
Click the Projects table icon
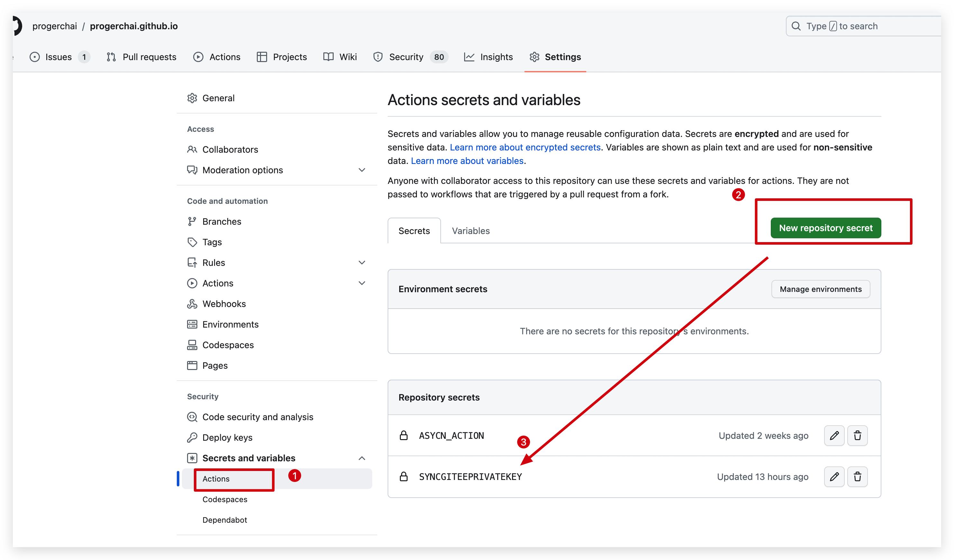[262, 57]
